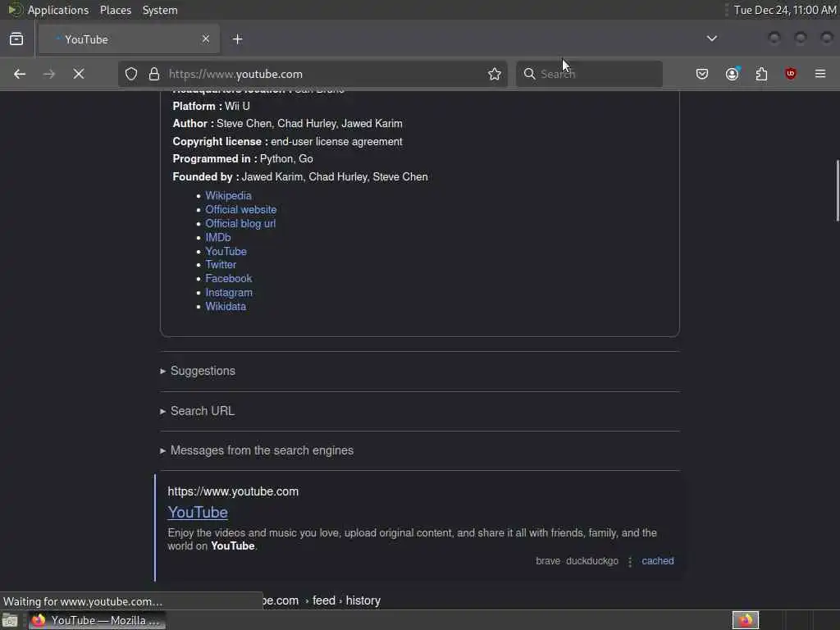Bookmark this page with the star icon

click(x=495, y=74)
